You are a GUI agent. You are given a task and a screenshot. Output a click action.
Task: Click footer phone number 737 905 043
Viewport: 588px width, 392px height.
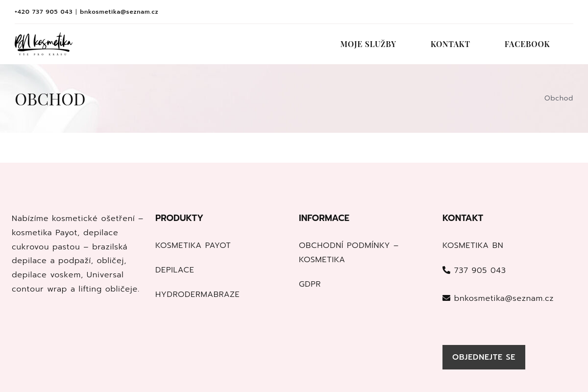pyautogui.click(x=479, y=270)
